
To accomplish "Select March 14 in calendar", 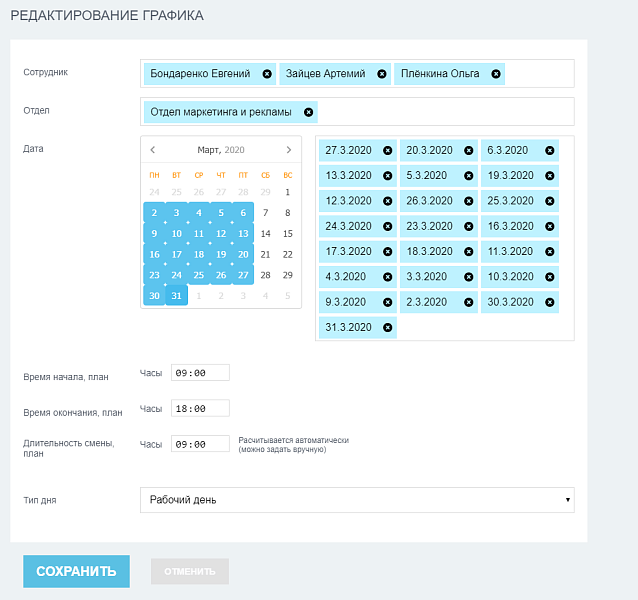I will 265,234.
